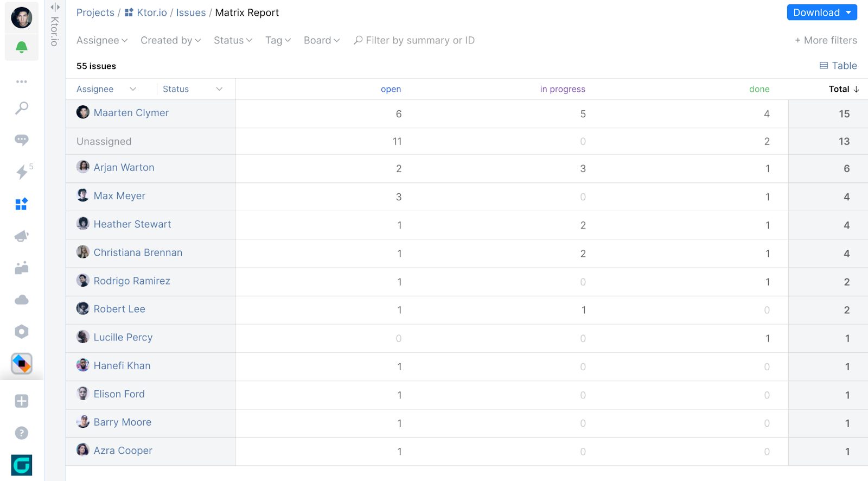Image resolution: width=868 pixels, height=481 pixels.
Task: Open the cloud icon in sidebar
Action: coord(22,300)
